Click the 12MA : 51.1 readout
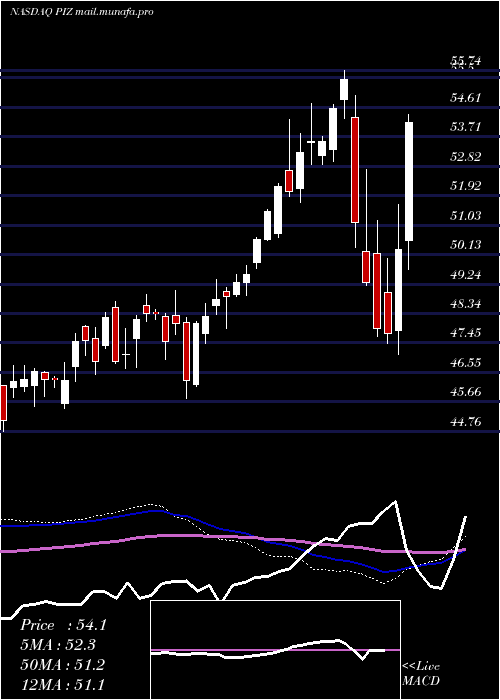 coord(62,684)
